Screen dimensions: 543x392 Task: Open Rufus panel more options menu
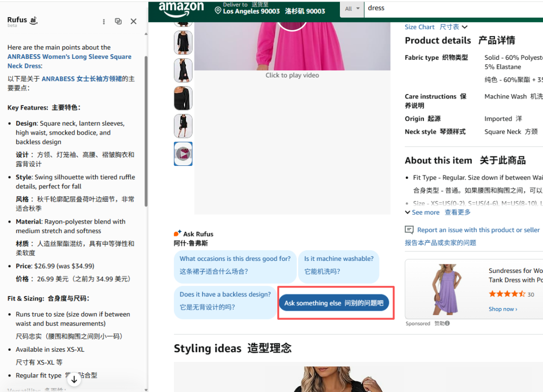[104, 22]
